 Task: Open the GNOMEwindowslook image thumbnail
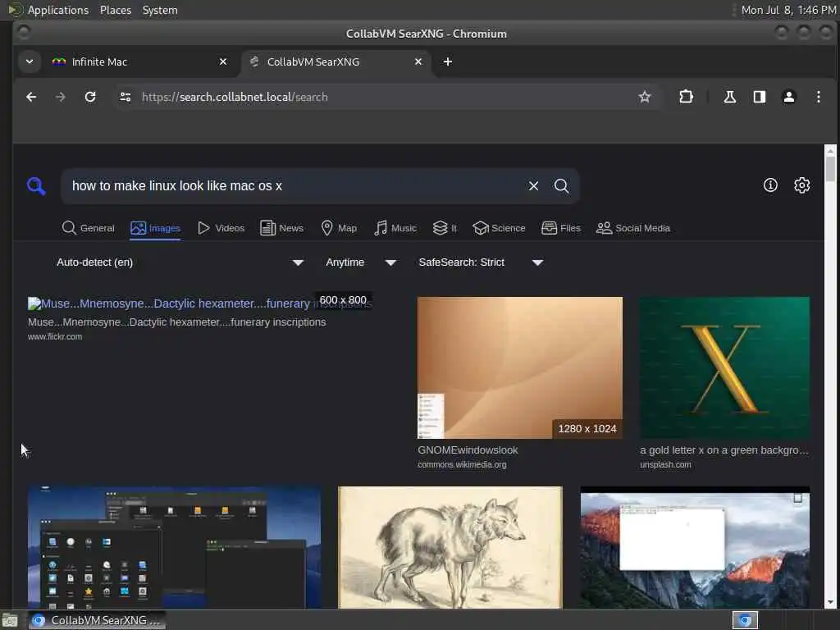point(519,368)
